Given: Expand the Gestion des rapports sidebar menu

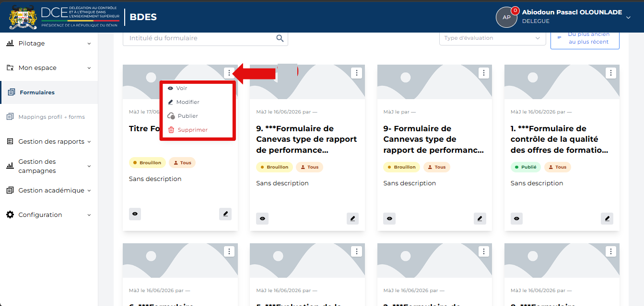Looking at the screenshot, I should (49, 142).
